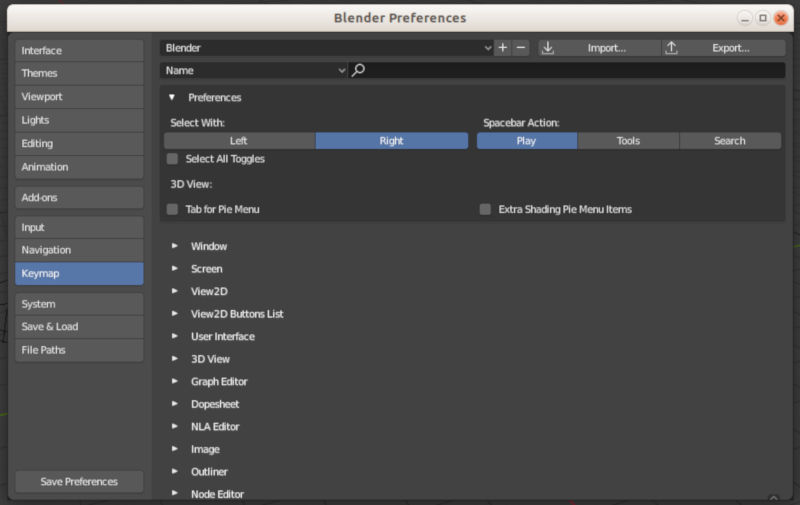
Task: Enable Select All Toggles checkbox
Action: pos(172,159)
